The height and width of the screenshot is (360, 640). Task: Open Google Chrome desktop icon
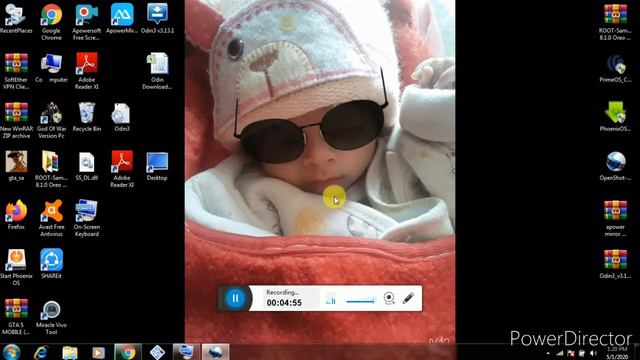pyautogui.click(x=51, y=22)
